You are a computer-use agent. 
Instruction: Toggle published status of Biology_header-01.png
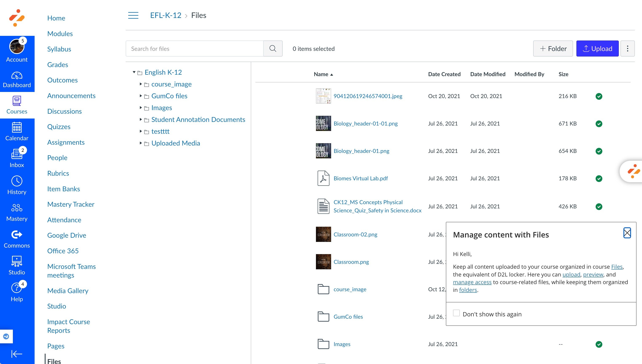coord(599,151)
